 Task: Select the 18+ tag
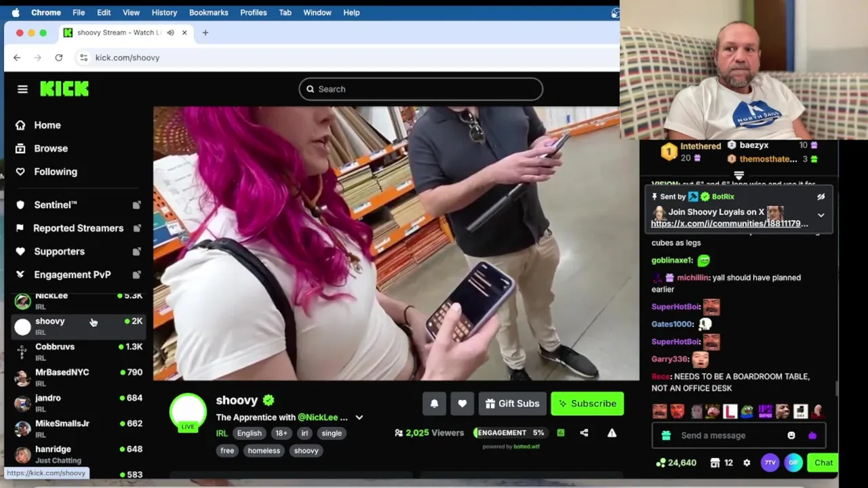(x=281, y=433)
